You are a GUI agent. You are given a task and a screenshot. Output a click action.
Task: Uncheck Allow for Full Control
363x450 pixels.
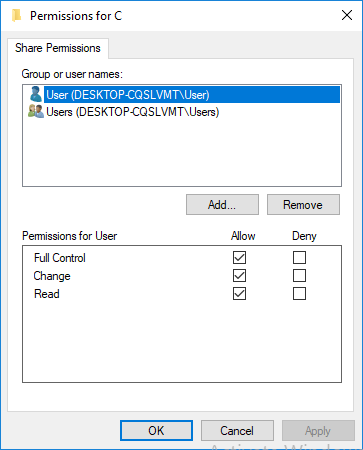[239, 258]
